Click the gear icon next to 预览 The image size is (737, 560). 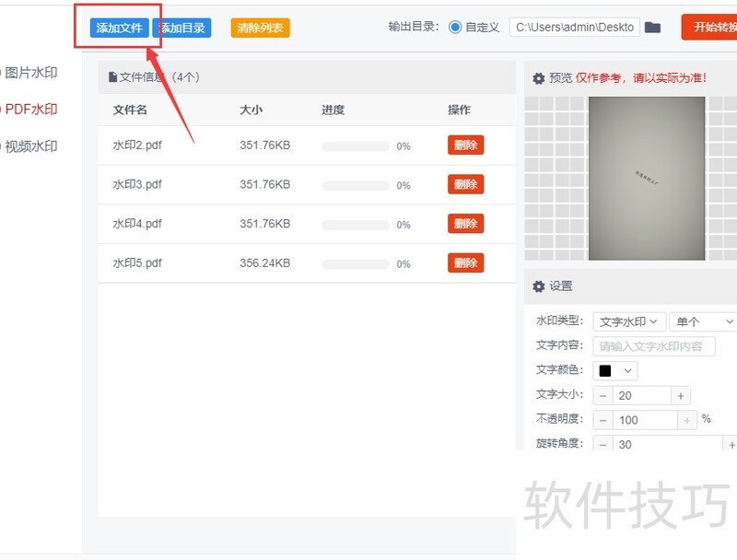coord(539,78)
